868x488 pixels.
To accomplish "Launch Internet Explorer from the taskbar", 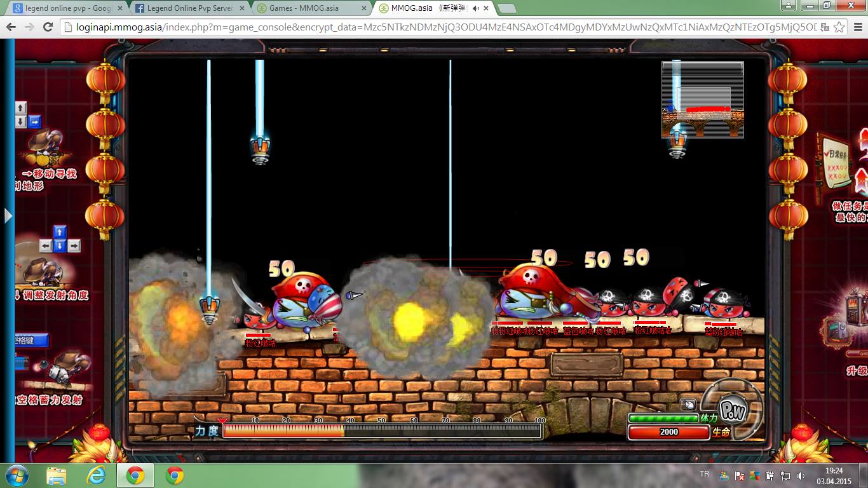I will tap(96, 476).
